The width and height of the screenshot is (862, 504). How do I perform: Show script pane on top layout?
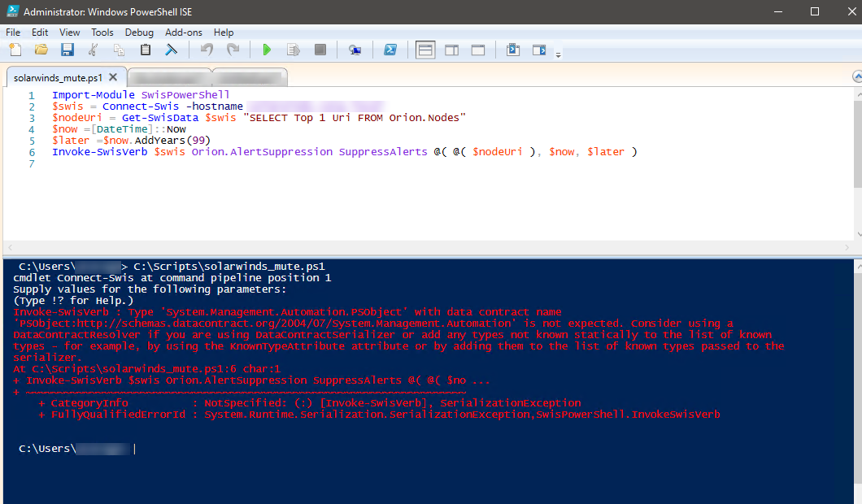click(425, 50)
